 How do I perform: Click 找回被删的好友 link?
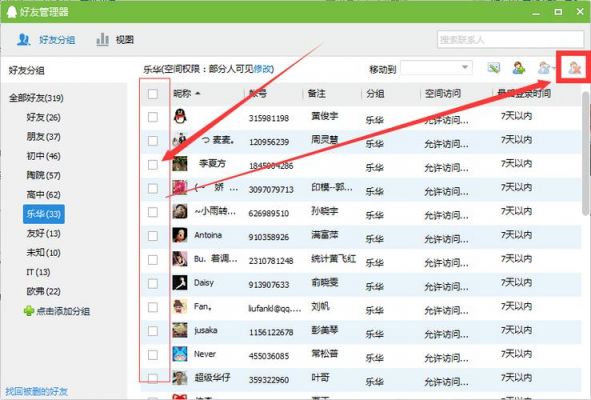pos(37,391)
